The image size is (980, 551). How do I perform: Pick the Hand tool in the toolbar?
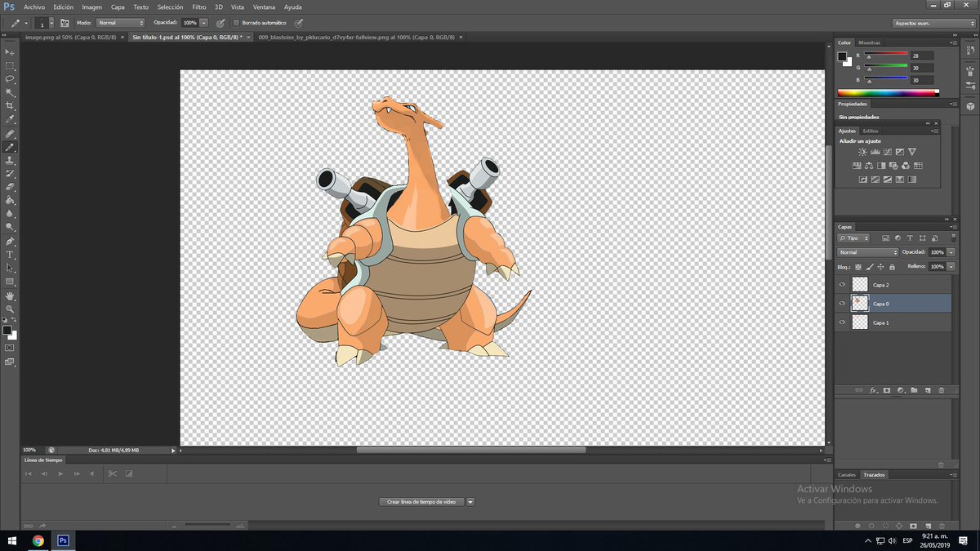10,295
